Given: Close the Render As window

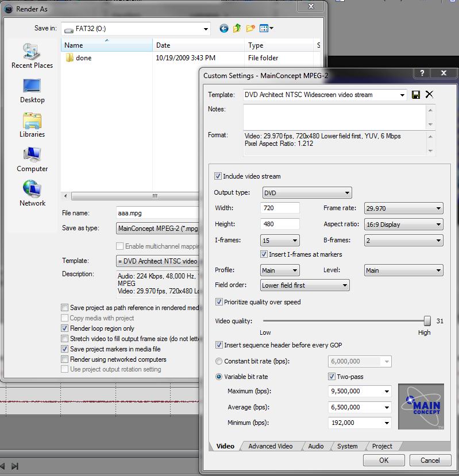Looking at the screenshot, I should click(x=311, y=6).
